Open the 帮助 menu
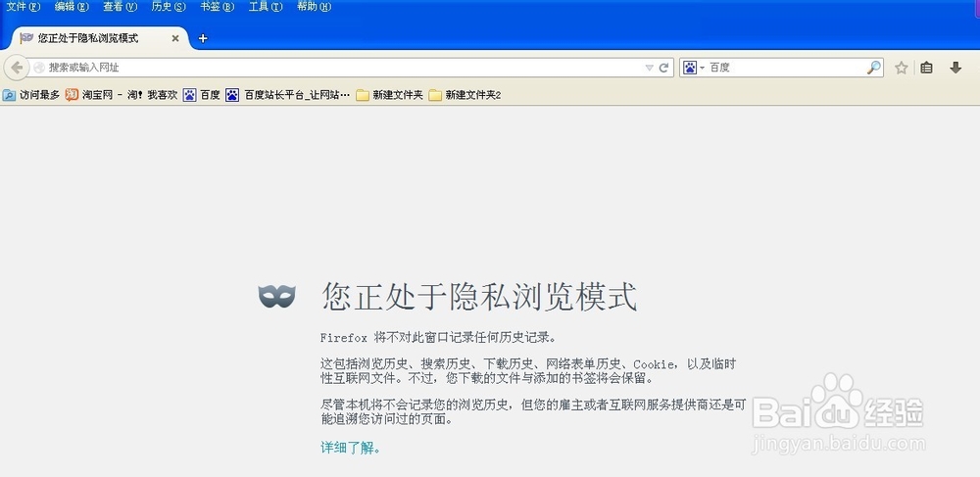 pyautogui.click(x=315, y=7)
